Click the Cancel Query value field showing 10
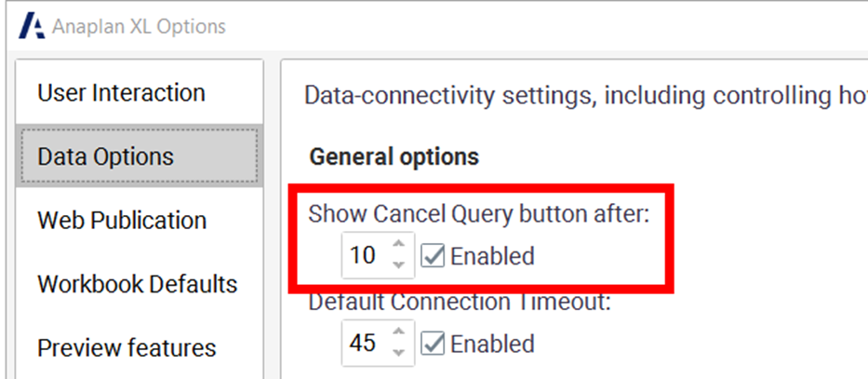This screenshot has width=868, height=379. 363,255
